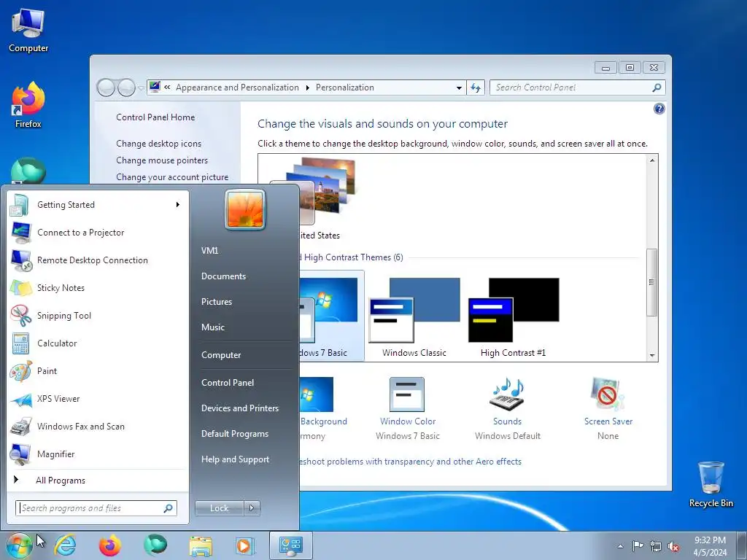The height and width of the screenshot is (560, 747).
Task: Open Windows Fax and Scan
Action: (97, 426)
